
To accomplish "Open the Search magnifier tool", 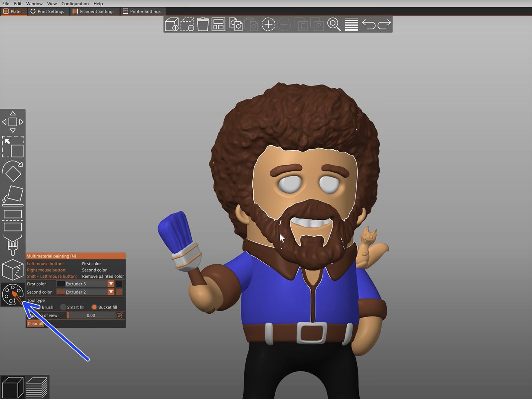I will (x=334, y=25).
